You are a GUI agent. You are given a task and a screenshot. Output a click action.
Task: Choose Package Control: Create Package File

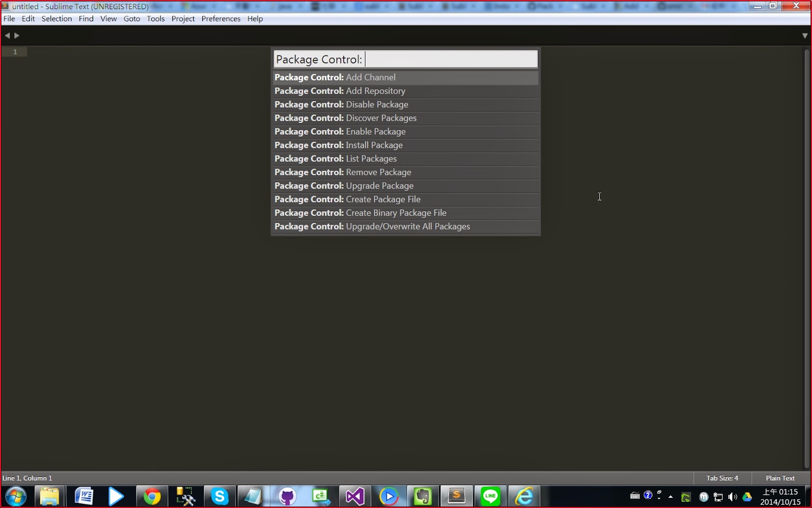(x=405, y=199)
